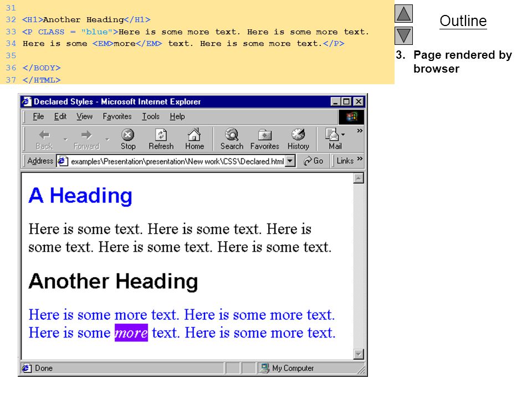Click the My Computer zone icon
Screen dimensions: 532x399
click(x=264, y=368)
